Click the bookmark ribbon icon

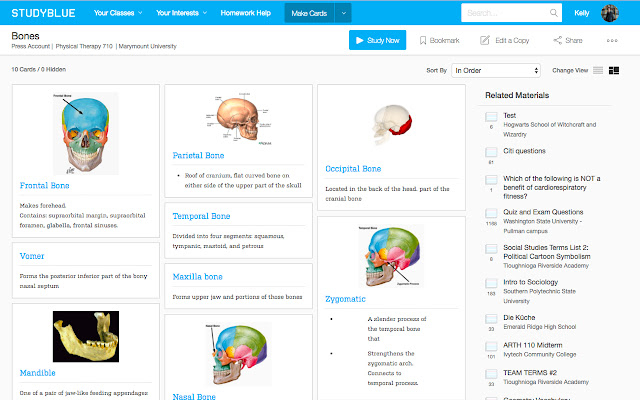[x=423, y=40]
